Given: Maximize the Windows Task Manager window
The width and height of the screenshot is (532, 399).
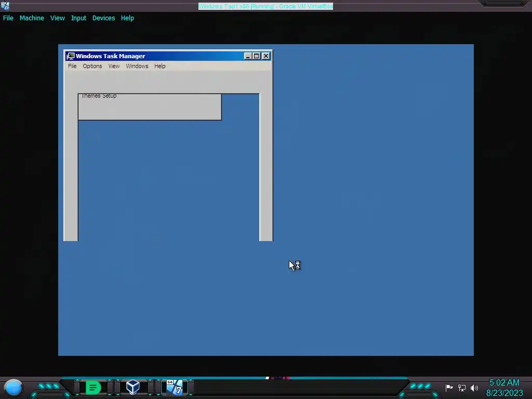Looking at the screenshot, I should click(257, 56).
